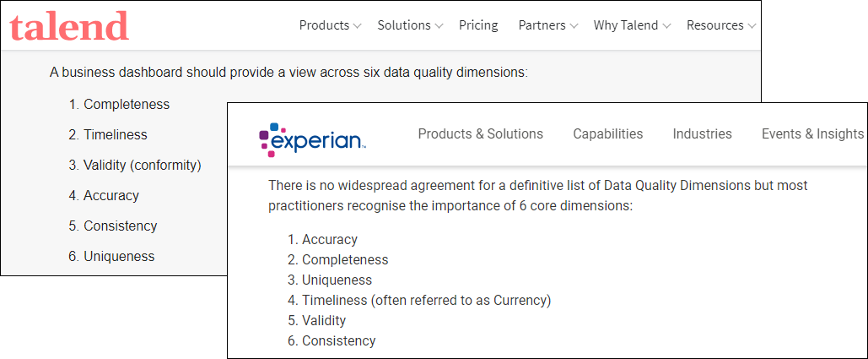
Task: Click the Resources menu label
Action: pyautogui.click(x=714, y=25)
